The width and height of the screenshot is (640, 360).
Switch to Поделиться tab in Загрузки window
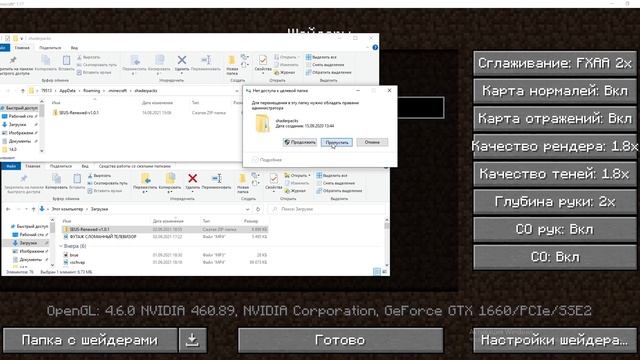click(60, 166)
